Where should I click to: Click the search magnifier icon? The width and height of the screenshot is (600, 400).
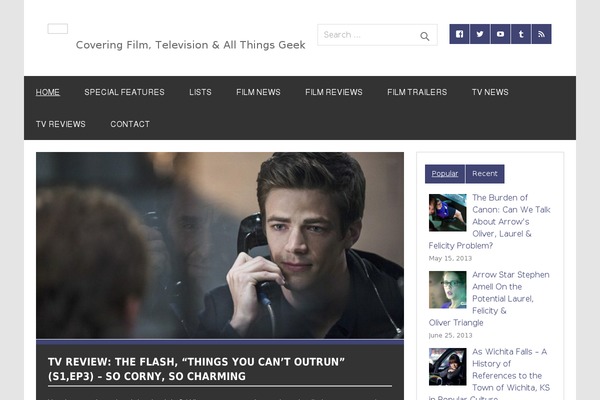pos(424,36)
